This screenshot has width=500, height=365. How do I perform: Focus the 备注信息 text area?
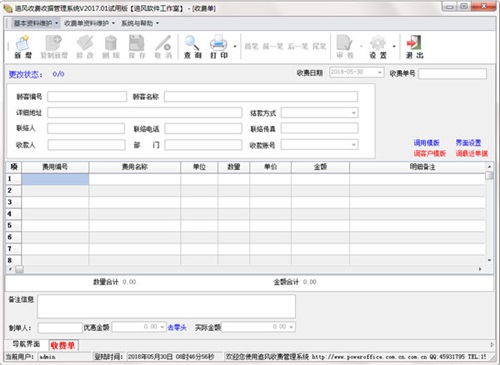pyautogui.click(x=166, y=306)
